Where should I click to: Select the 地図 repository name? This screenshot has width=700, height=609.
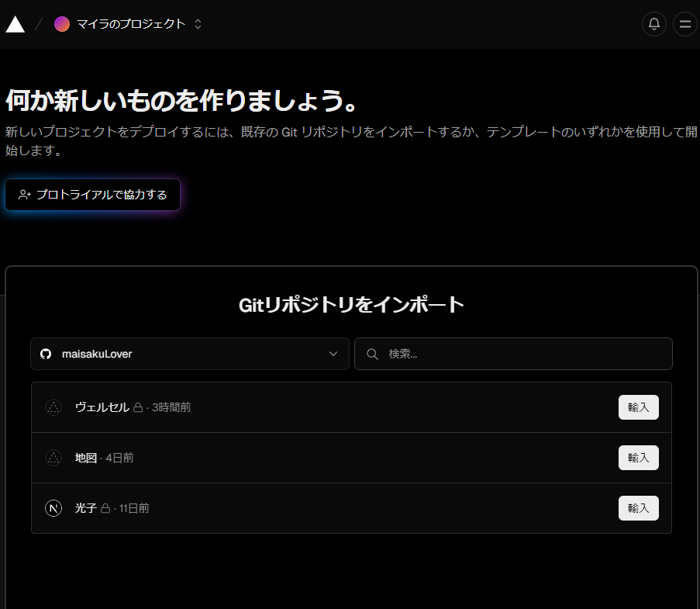(x=86, y=458)
